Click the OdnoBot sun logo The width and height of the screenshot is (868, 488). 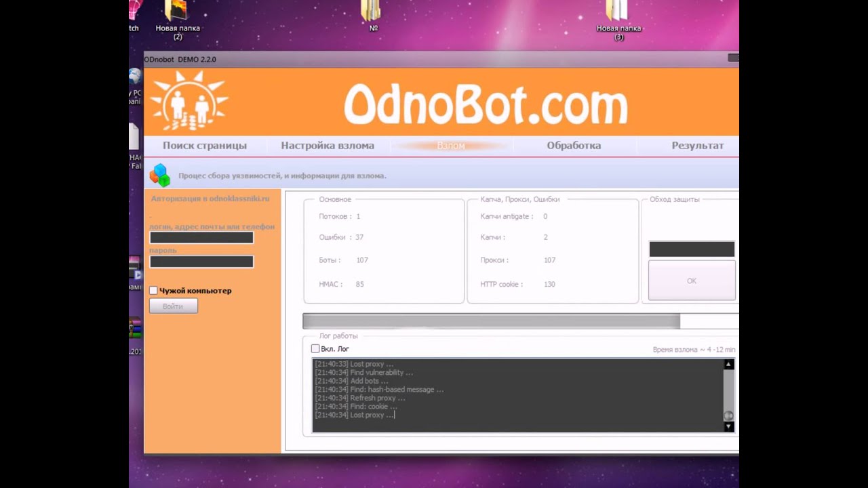tap(189, 101)
